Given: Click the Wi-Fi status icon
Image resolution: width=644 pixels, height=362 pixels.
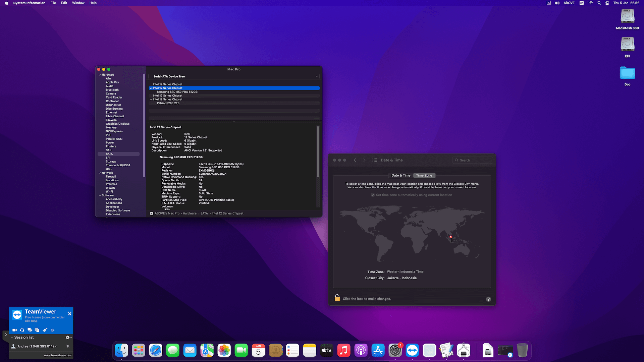Looking at the screenshot, I should [x=591, y=3].
